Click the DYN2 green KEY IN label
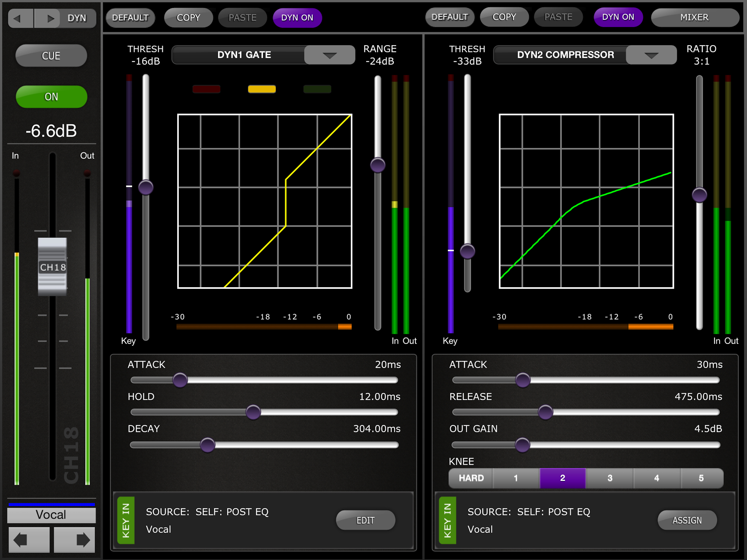Screen dimensions: 747x560 pyautogui.click(x=447, y=520)
